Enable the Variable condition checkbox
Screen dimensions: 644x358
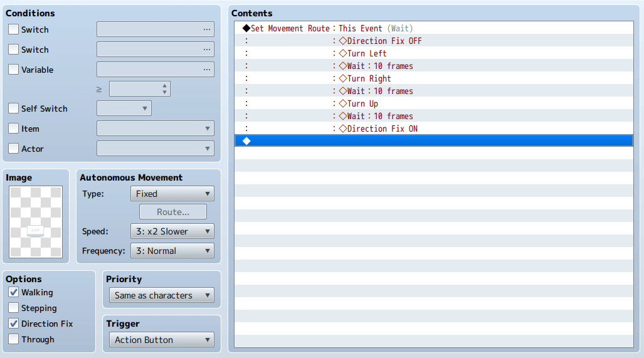pos(14,70)
